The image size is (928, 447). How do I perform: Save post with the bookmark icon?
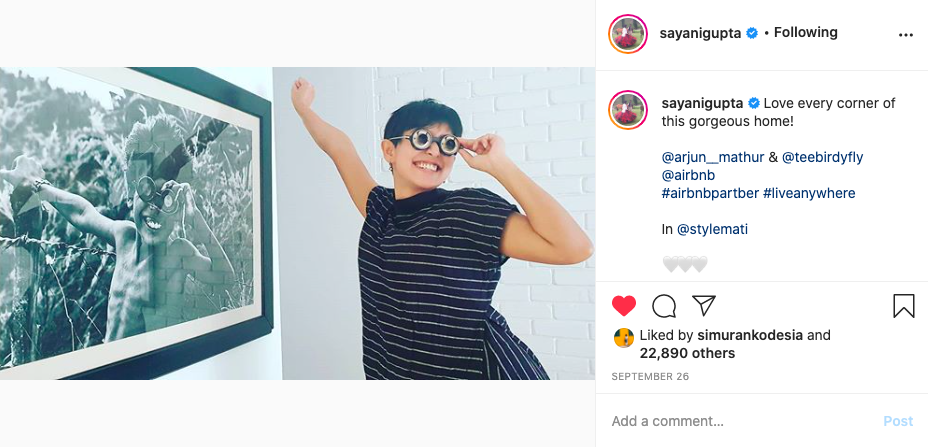[903, 306]
